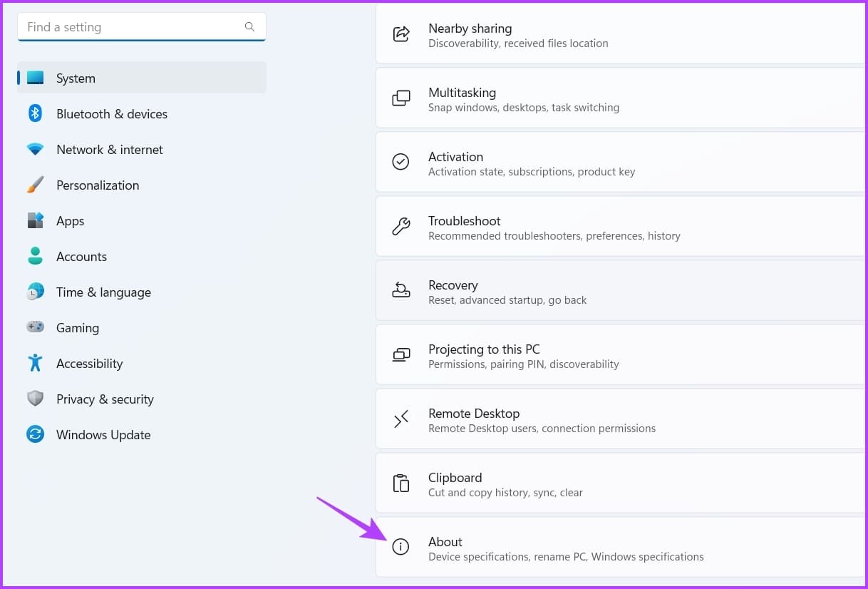Image resolution: width=868 pixels, height=589 pixels.
Task: Click the Nearby sharing share icon
Action: 401,34
